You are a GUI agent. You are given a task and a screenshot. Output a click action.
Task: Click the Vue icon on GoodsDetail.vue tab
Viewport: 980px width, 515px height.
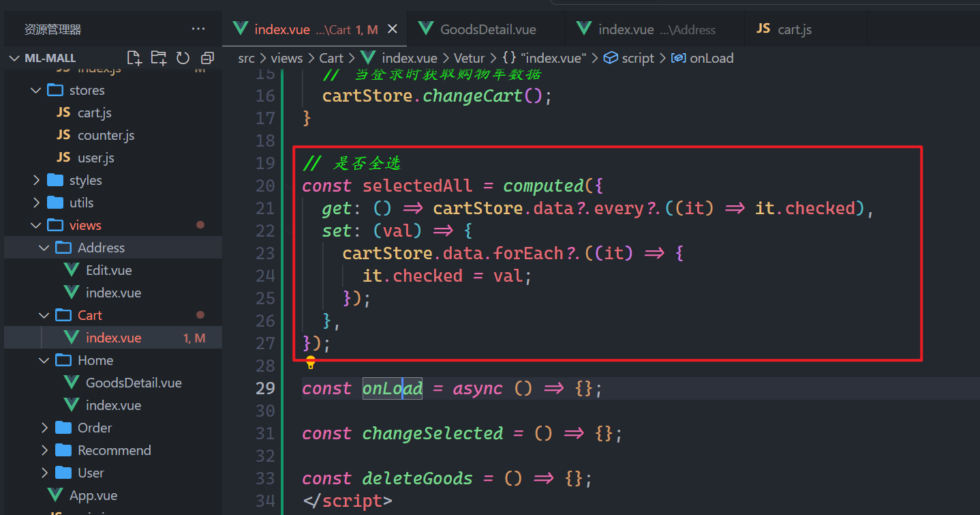pyautogui.click(x=427, y=29)
